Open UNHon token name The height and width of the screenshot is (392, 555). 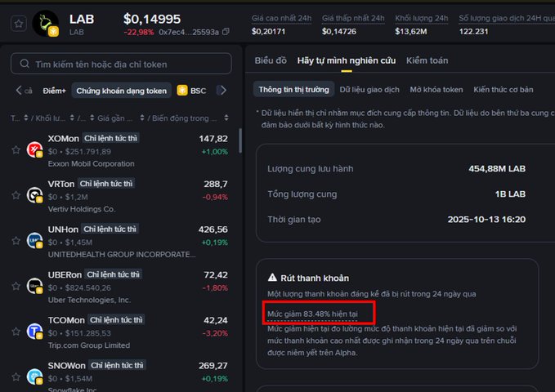click(x=63, y=229)
